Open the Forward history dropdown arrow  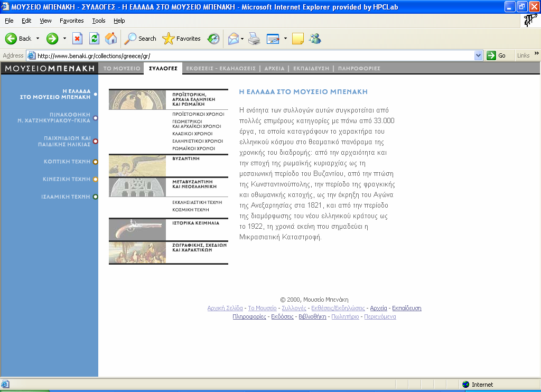tap(64, 39)
